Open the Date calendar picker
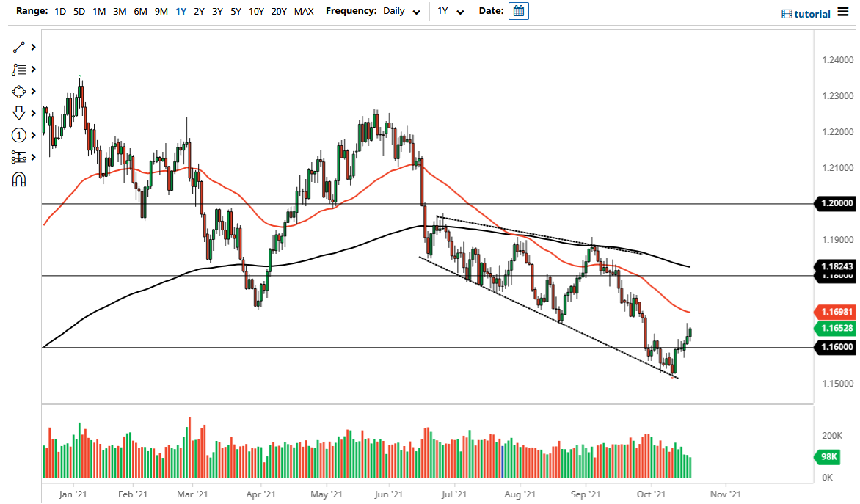 click(519, 11)
